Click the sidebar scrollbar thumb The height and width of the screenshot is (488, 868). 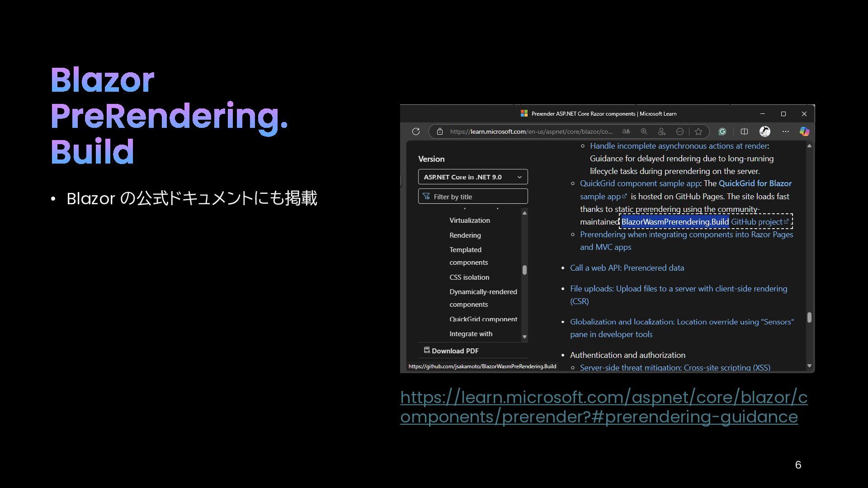click(524, 270)
